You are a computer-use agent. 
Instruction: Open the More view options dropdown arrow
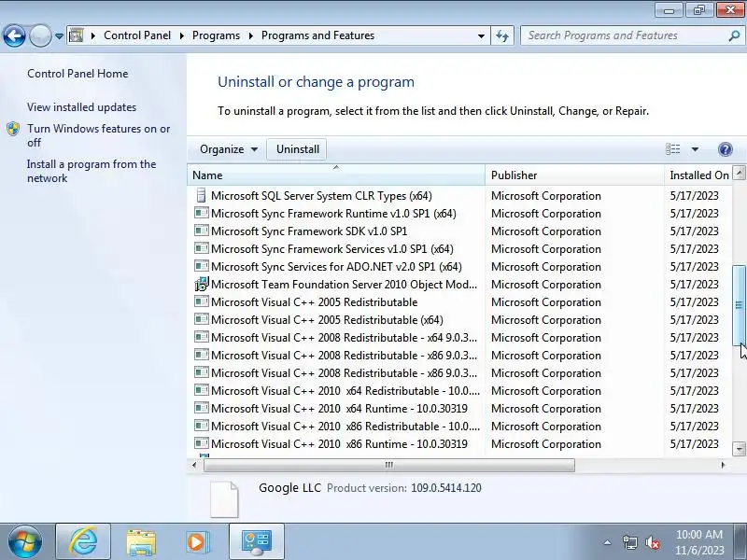pos(695,149)
